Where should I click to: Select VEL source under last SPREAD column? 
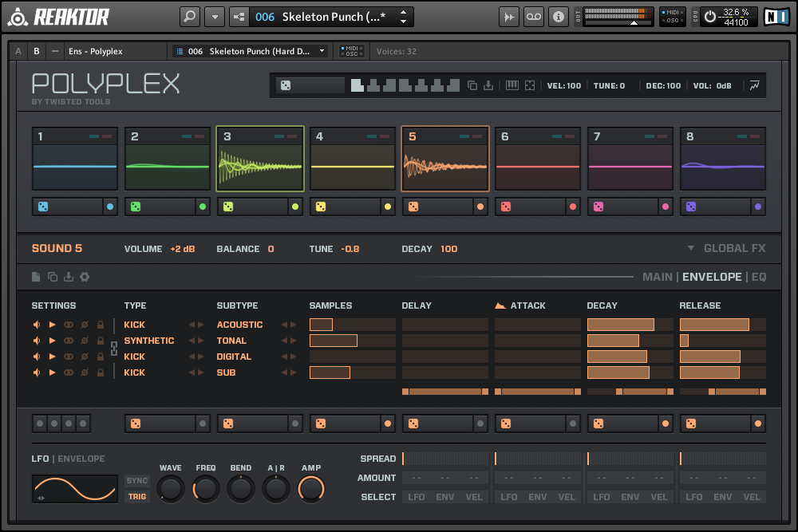pyautogui.click(x=751, y=497)
